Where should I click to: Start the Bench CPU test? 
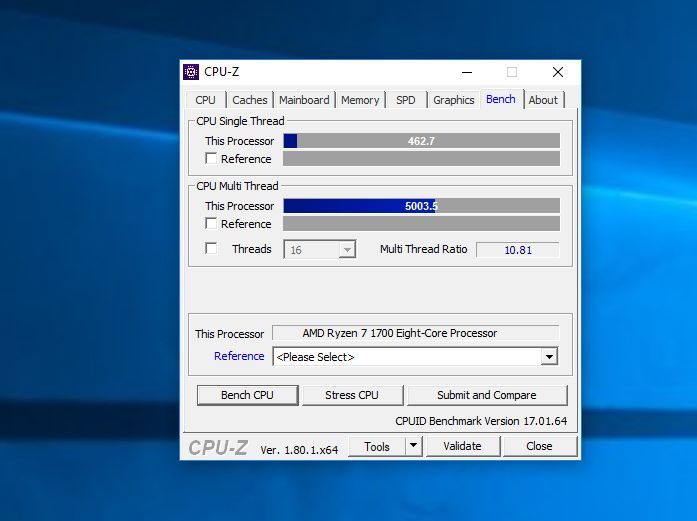point(248,395)
